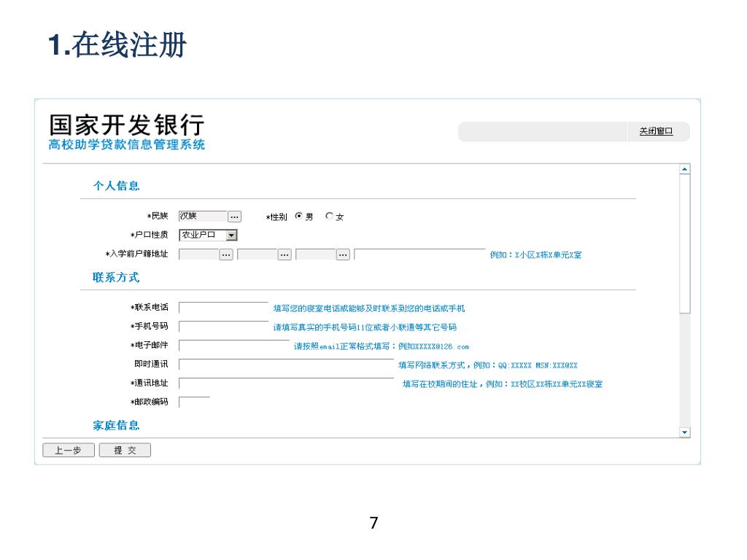Open third address region picker ellipsis button

[x=343, y=254]
